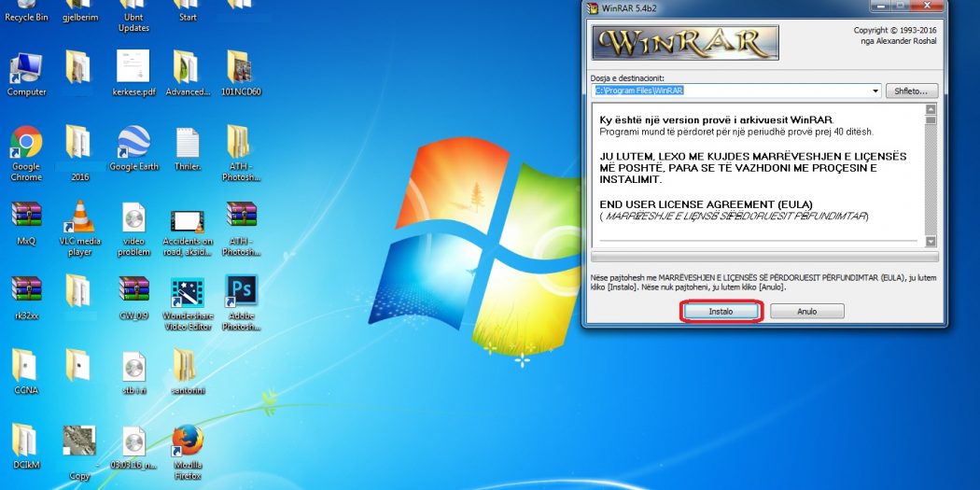
Task: Select the Thnier. text document icon
Action: point(188,148)
